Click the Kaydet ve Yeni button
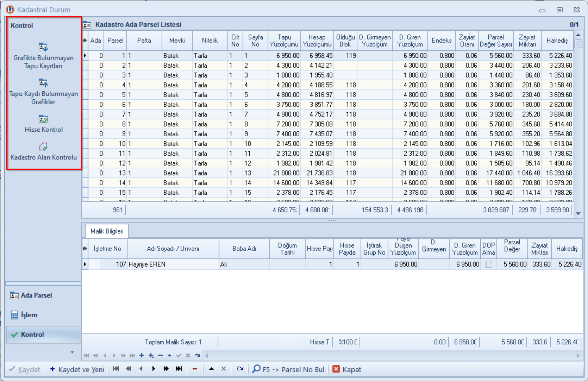The height and width of the screenshot is (381, 588). [x=77, y=369]
